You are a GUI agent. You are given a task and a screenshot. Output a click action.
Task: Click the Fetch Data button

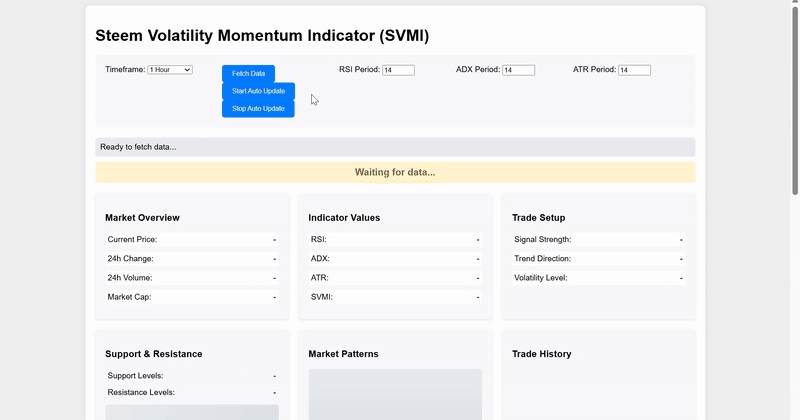point(248,73)
